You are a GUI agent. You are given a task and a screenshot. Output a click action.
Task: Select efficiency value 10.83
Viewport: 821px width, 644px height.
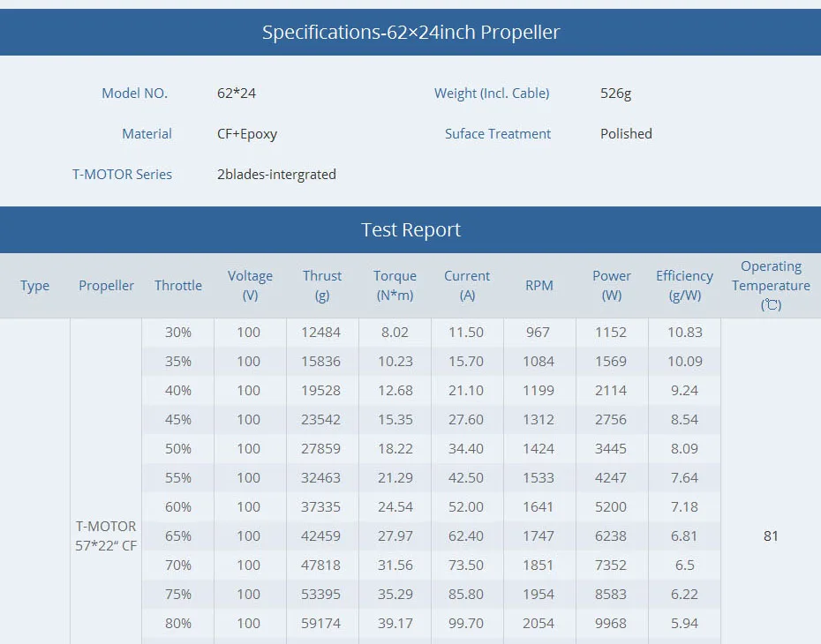pyautogui.click(x=685, y=333)
